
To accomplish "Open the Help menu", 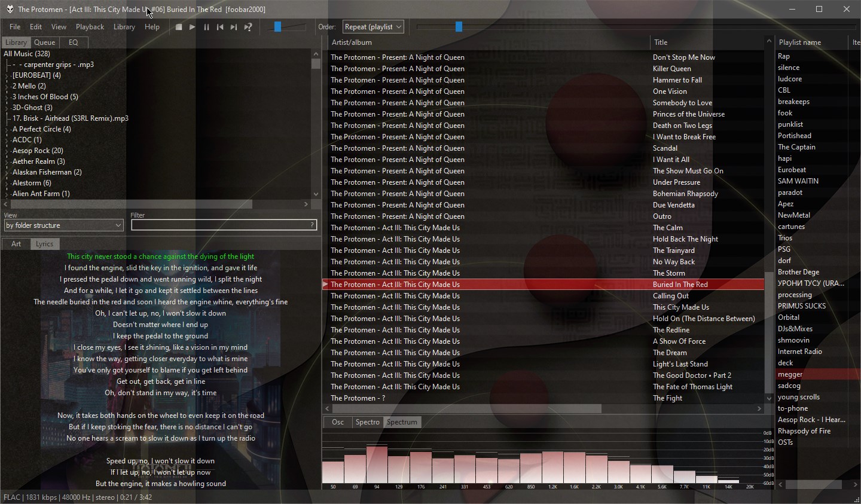I will pyautogui.click(x=152, y=27).
